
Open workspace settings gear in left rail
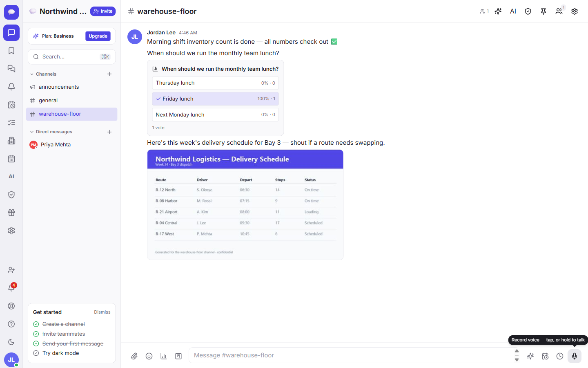(x=11, y=231)
